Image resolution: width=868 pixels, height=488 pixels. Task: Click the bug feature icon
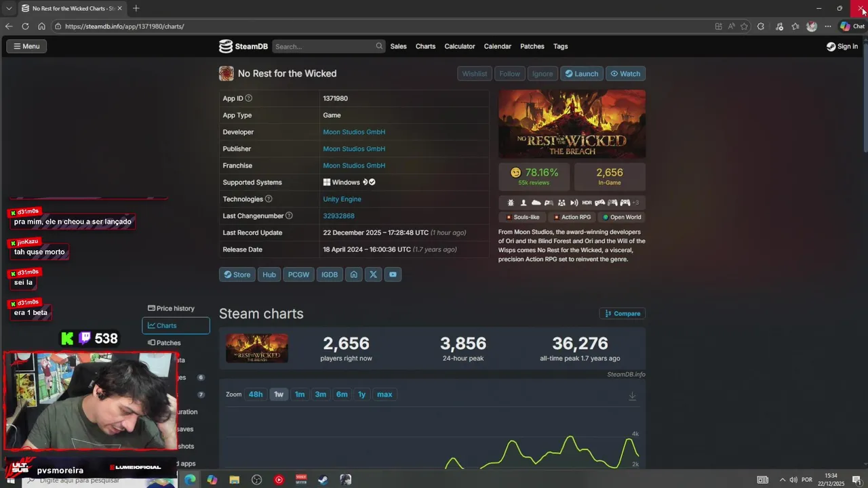point(511,203)
